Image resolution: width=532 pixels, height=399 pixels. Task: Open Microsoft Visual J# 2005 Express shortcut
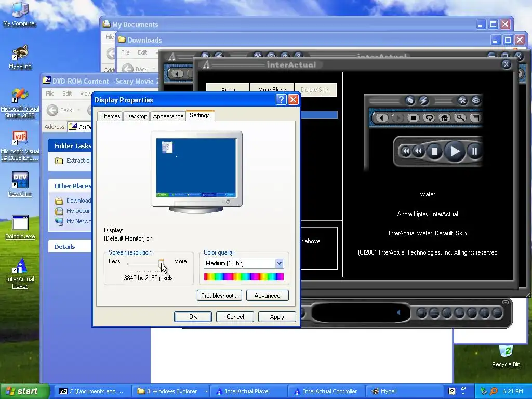coord(20,146)
